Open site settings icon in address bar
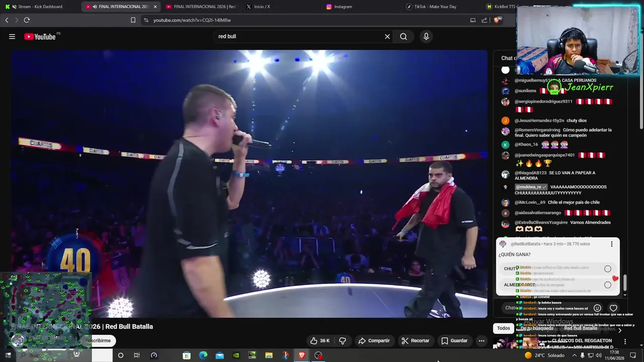The image size is (644, 362). pos(146,20)
